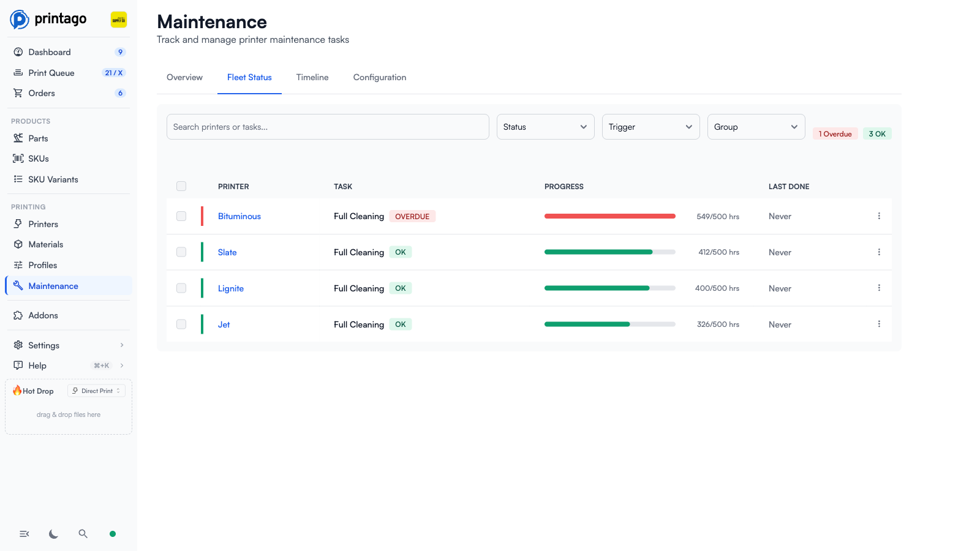
Task: Open the Configuration tab
Action: coord(380,77)
